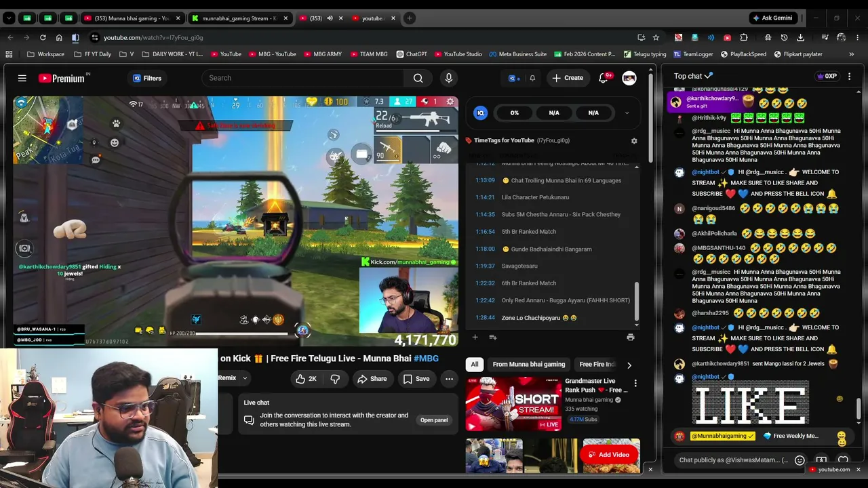This screenshot has width=868, height=488.
Task: Dislike the video
Action: point(335,379)
